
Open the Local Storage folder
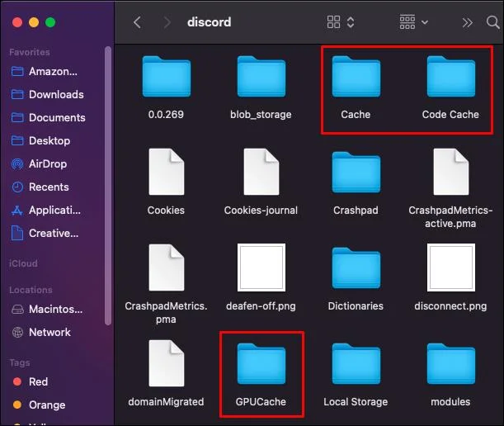click(356, 363)
